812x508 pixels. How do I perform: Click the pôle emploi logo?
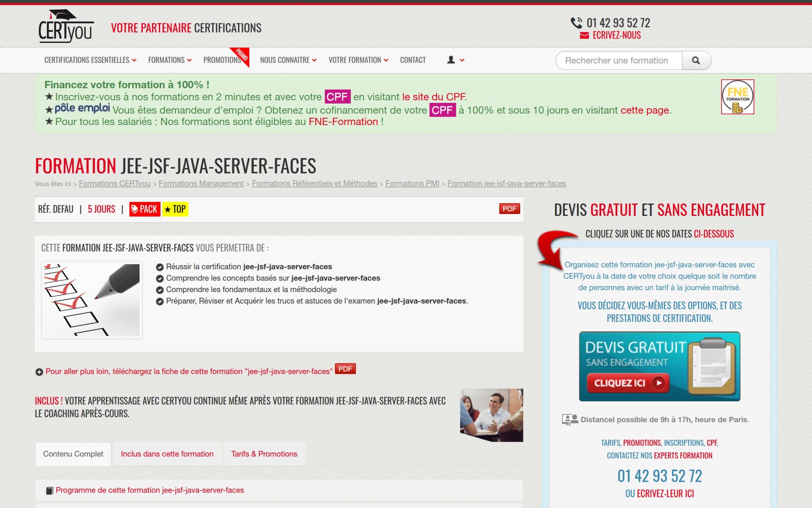[x=82, y=108]
